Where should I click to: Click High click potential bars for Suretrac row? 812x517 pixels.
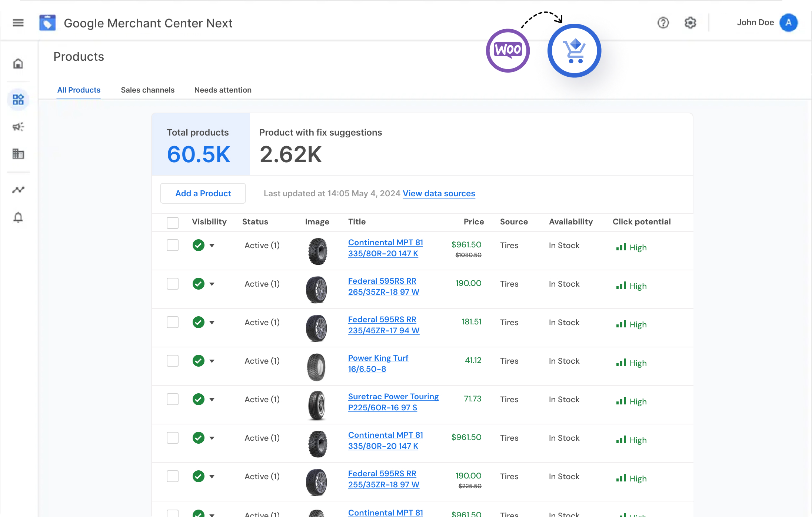click(x=621, y=401)
